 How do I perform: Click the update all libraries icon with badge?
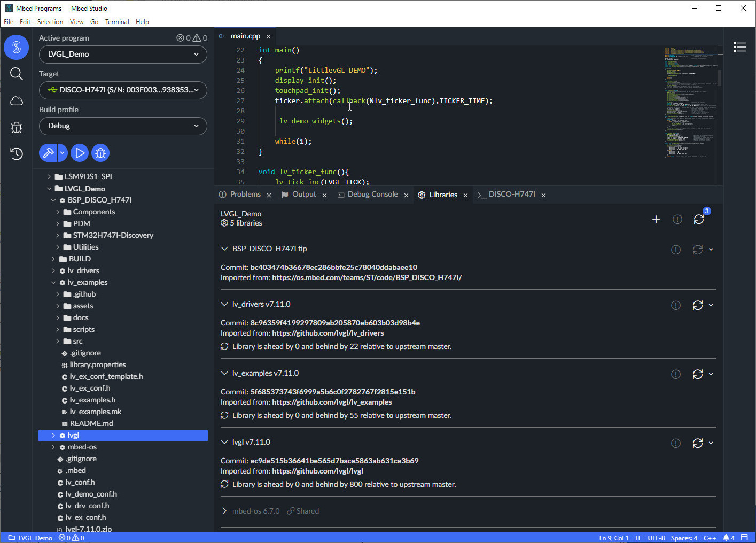(x=699, y=219)
